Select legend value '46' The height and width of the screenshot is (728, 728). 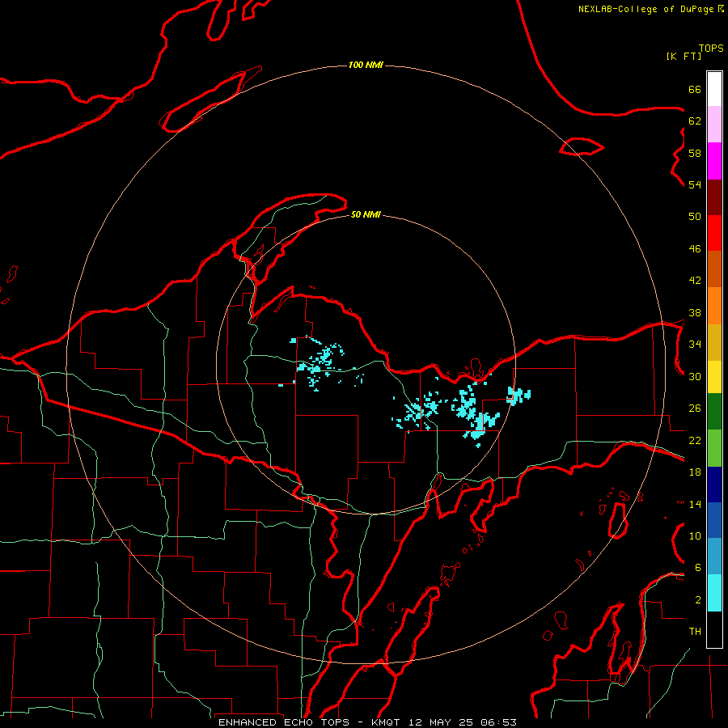[695, 249]
